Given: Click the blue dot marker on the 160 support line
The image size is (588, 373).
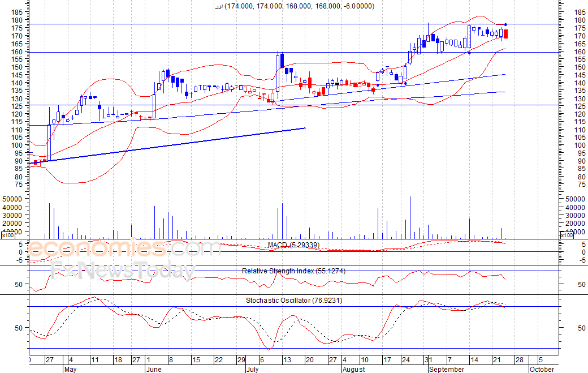Looking at the screenshot, I should point(469,53).
